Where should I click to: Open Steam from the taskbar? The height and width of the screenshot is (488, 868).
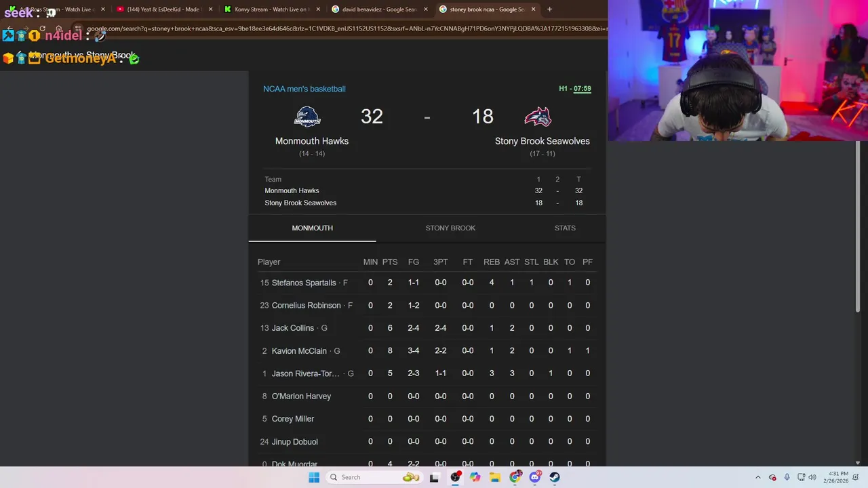click(x=555, y=477)
